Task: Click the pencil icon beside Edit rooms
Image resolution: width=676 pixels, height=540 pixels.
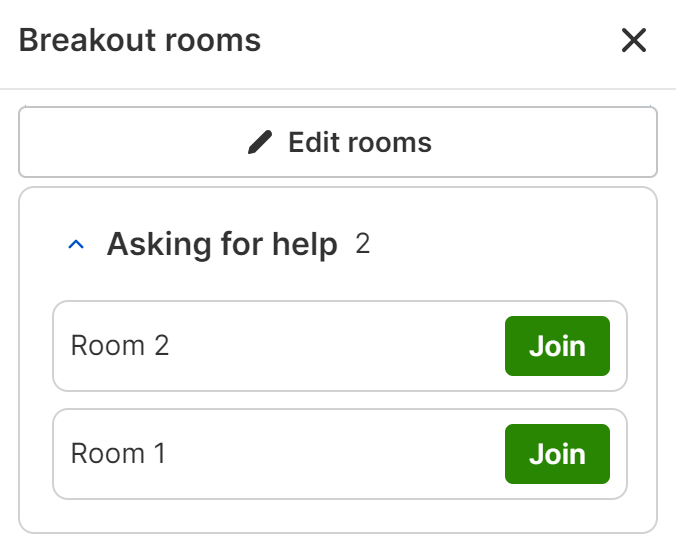Action: click(x=260, y=142)
